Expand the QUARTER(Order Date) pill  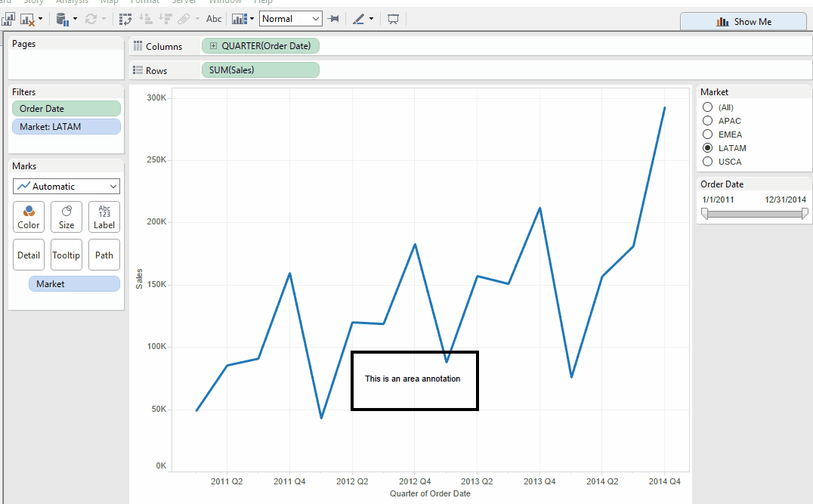214,46
